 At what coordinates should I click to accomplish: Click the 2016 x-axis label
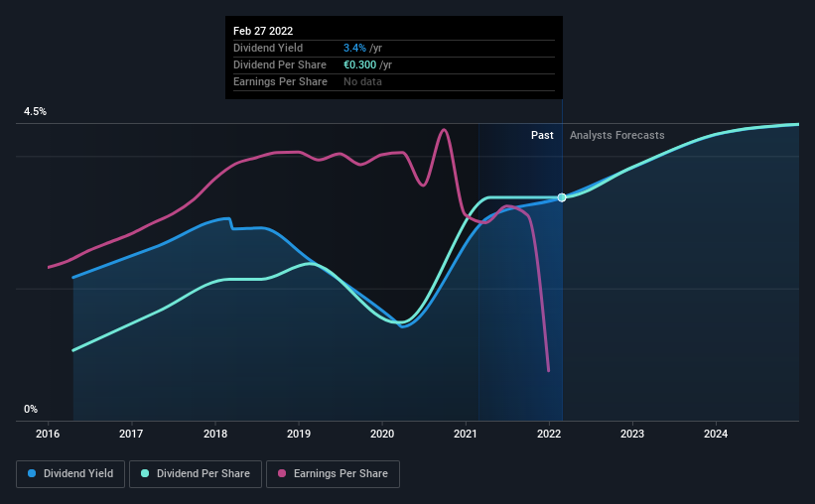click(x=48, y=434)
